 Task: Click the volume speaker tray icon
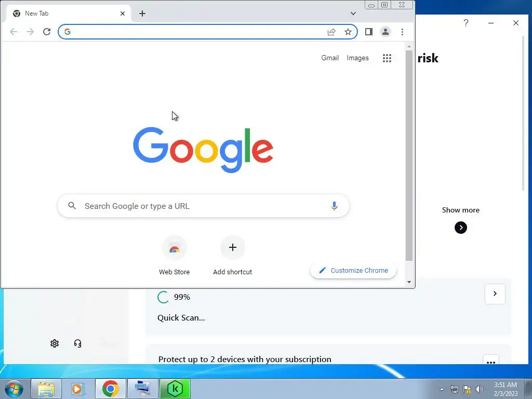pyautogui.click(x=480, y=389)
